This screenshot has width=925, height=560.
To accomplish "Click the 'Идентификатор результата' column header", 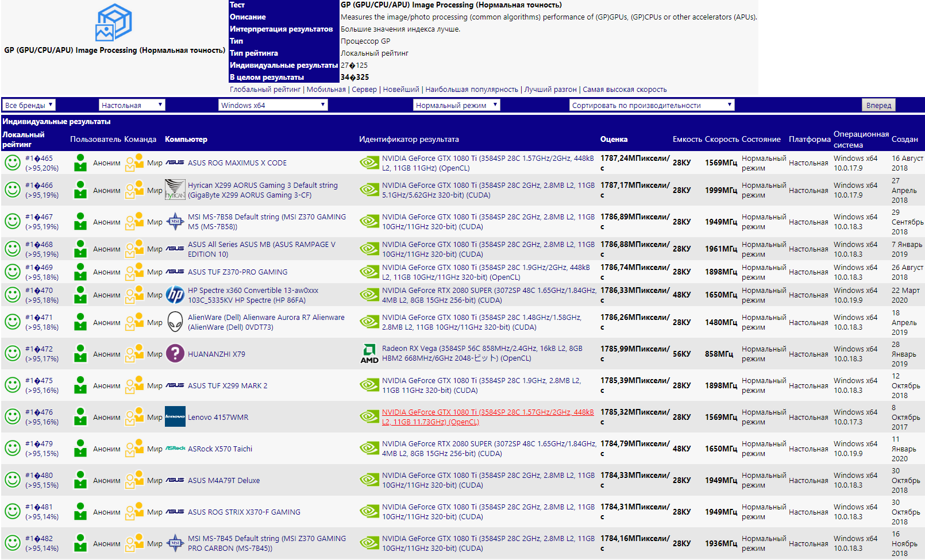I will coord(409,139).
